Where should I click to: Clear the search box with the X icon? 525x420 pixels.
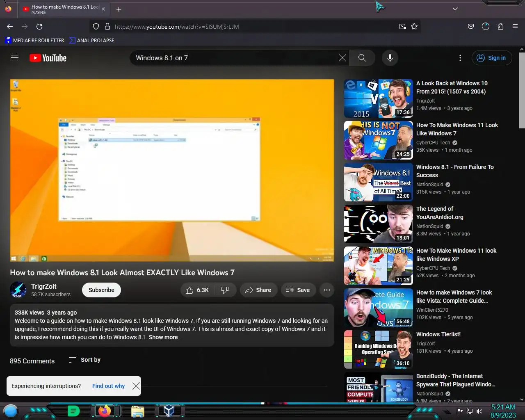[342, 58]
